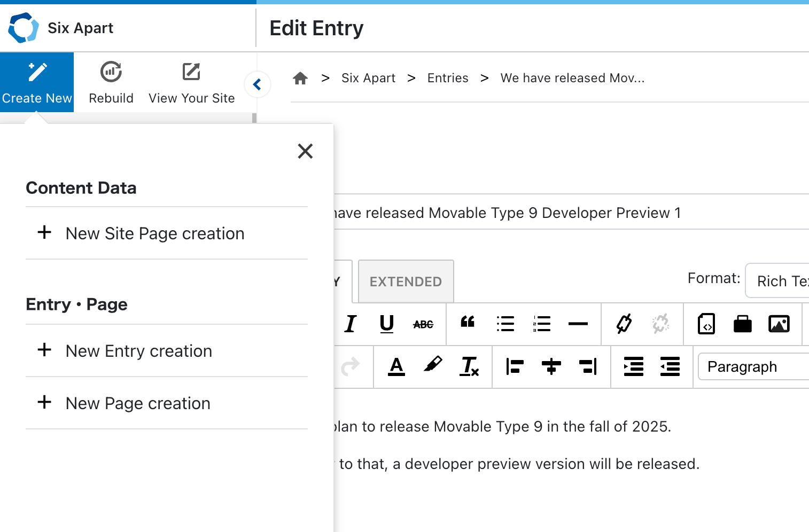Screen dimensions: 809x532
Task: Open View Your Site
Action: (x=191, y=82)
